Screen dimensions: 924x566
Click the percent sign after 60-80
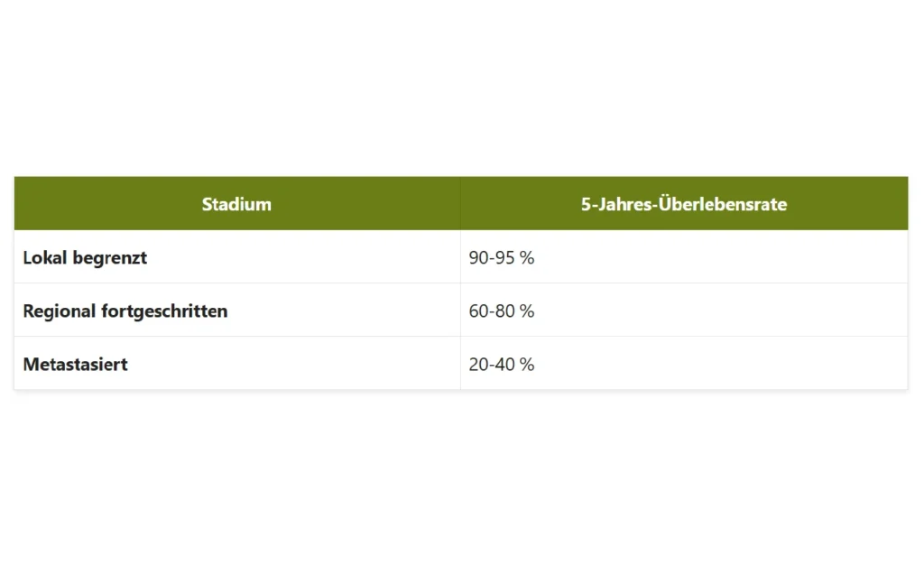(x=527, y=311)
